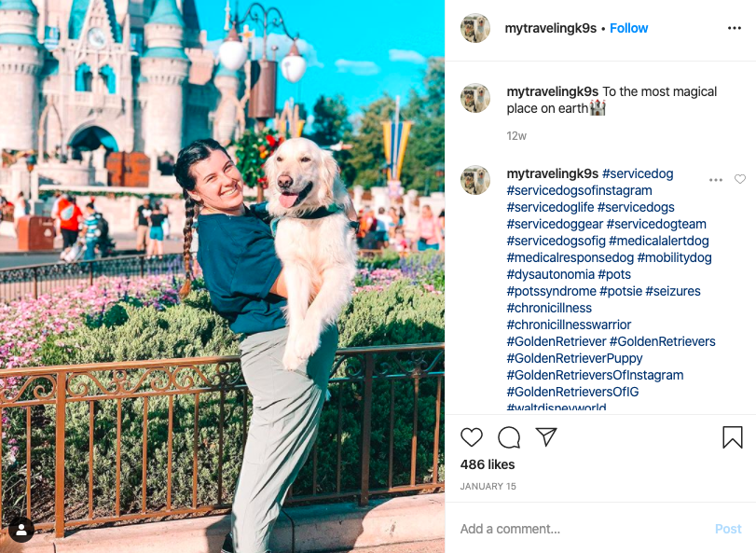Open comment options three-dot menu
Viewport: 756px width, 553px height.
tap(716, 180)
